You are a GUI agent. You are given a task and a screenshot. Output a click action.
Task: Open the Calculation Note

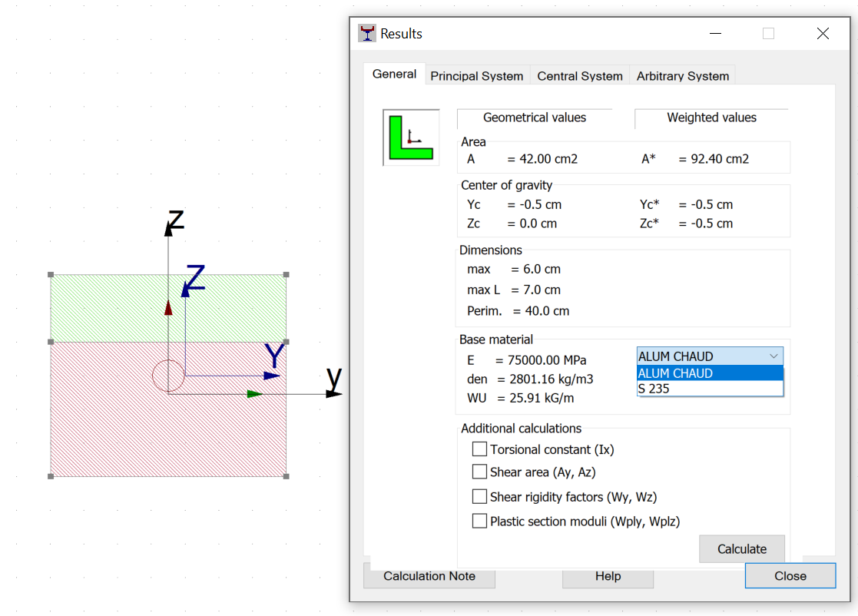pyautogui.click(x=429, y=576)
